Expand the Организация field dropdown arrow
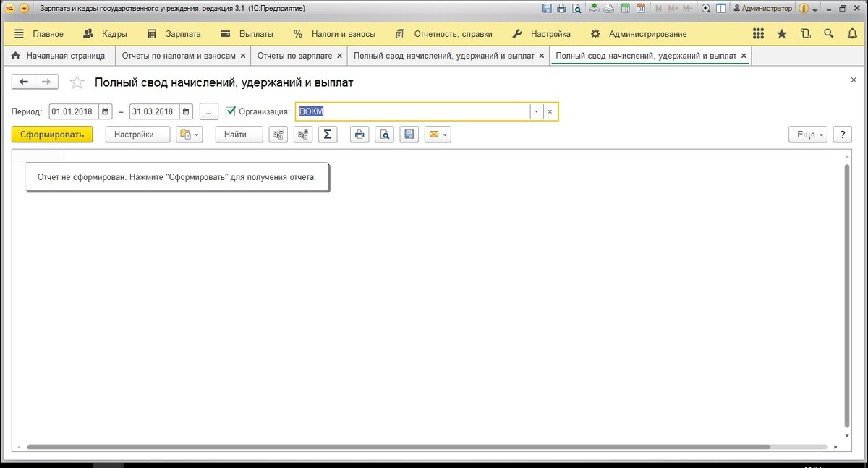The height and width of the screenshot is (468, 868). coord(536,111)
